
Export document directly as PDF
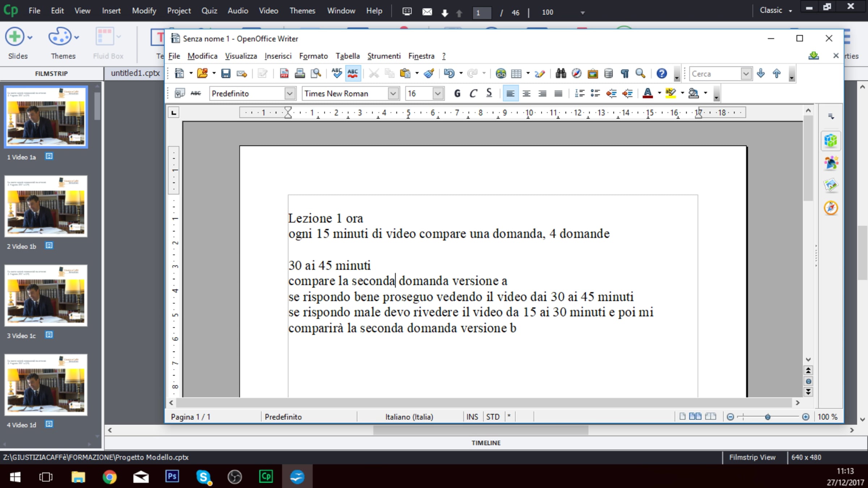point(284,74)
